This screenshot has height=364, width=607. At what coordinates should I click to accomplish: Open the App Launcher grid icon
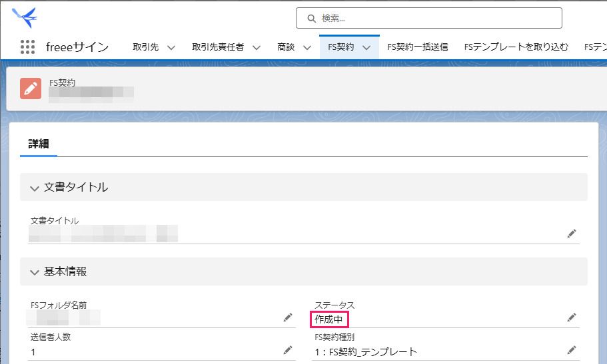pos(27,47)
